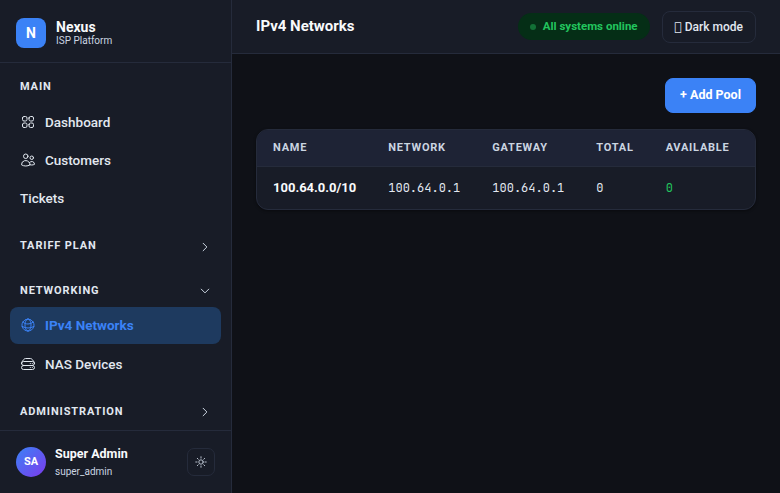Screen dimensions: 780x493
Task: Toggle theme with the sun icon button
Action: pos(201,462)
